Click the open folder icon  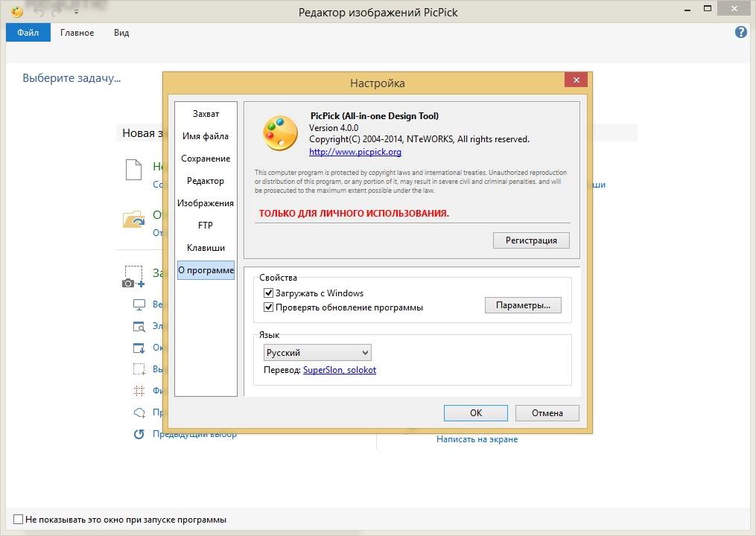click(x=133, y=220)
